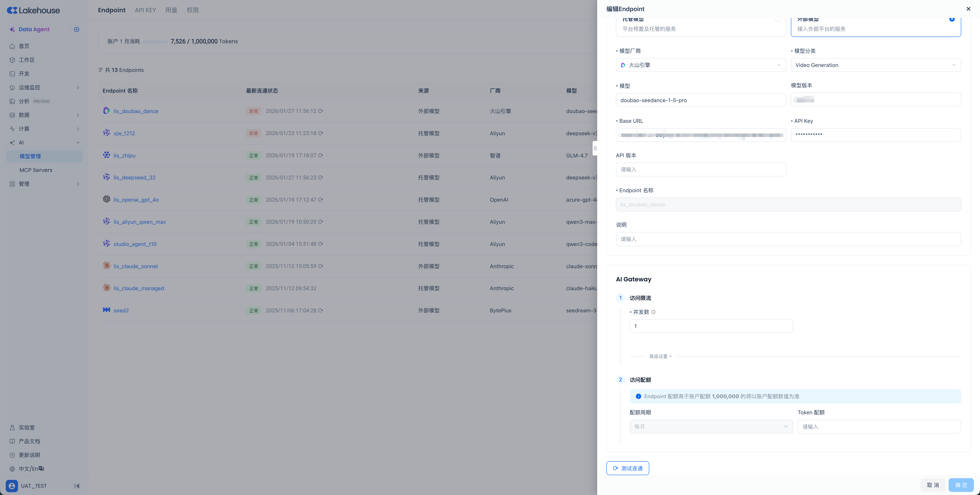
Task: Click the account token consumption progress bar
Action: click(x=155, y=42)
